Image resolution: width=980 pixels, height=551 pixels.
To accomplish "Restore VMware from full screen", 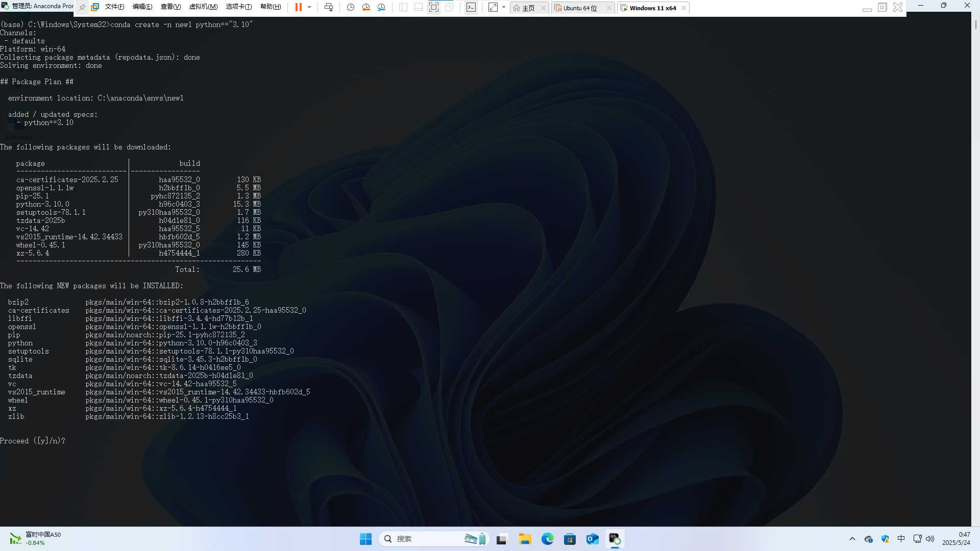I will click(x=883, y=7).
